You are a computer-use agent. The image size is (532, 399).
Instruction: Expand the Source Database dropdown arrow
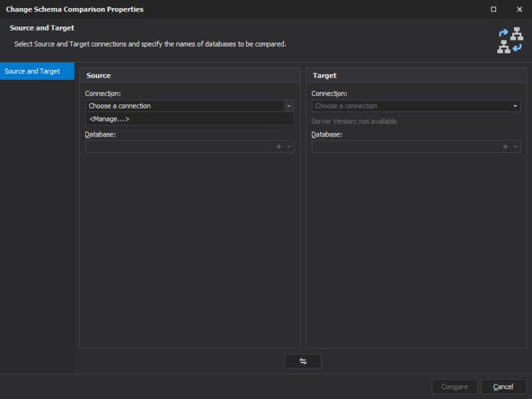pyautogui.click(x=289, y=146)
